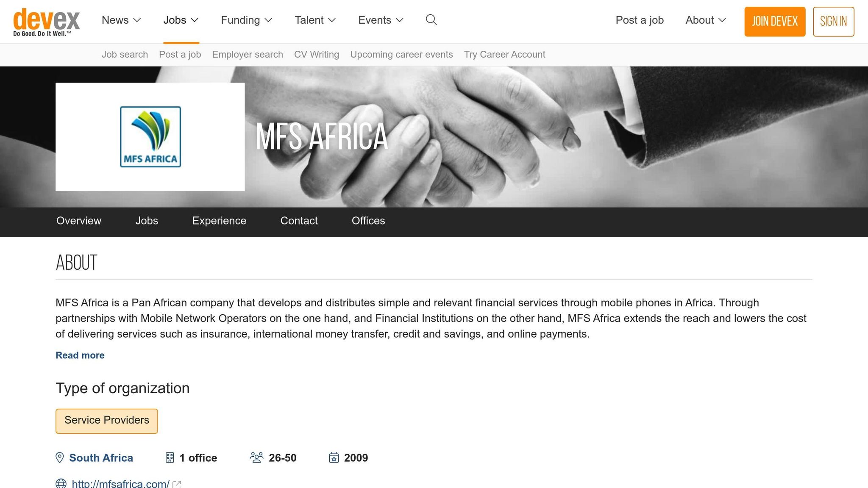The width and height of the screenshot is (868, 488).
Task: Click the MFS Africa logo image
Action: click(150, 137)
